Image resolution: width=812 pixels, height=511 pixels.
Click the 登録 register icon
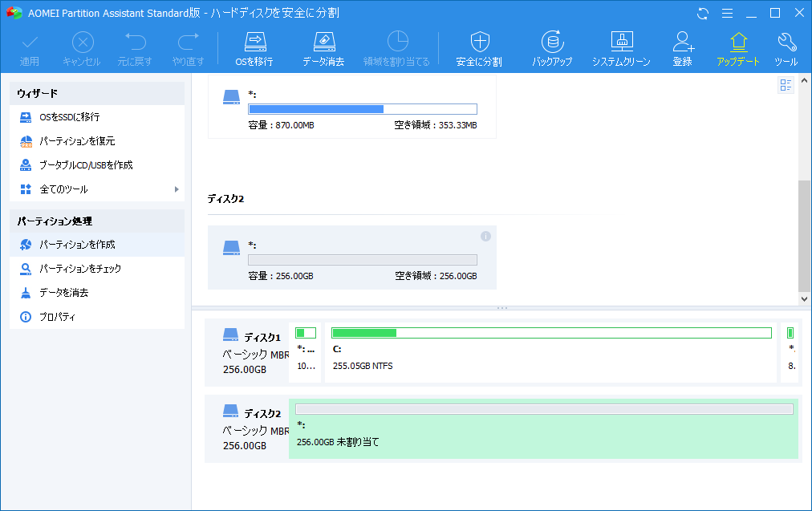click(683, 49)
